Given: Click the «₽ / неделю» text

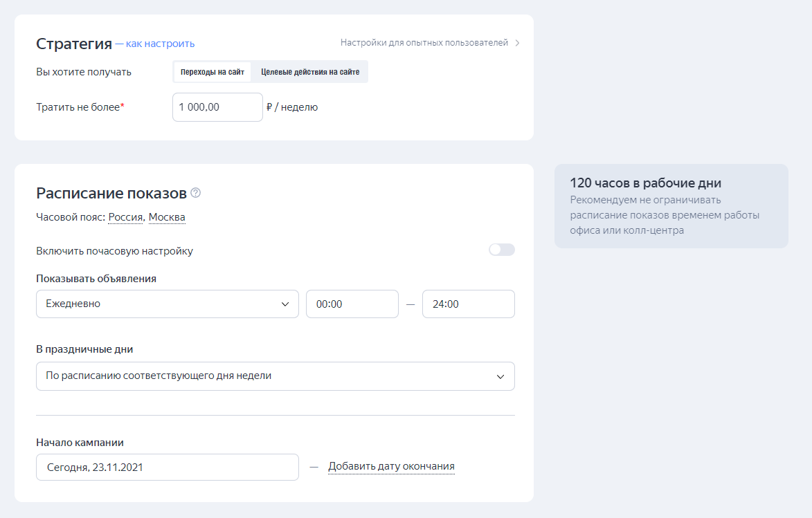Looking at the screenshot, I should [x=292, y=107].
